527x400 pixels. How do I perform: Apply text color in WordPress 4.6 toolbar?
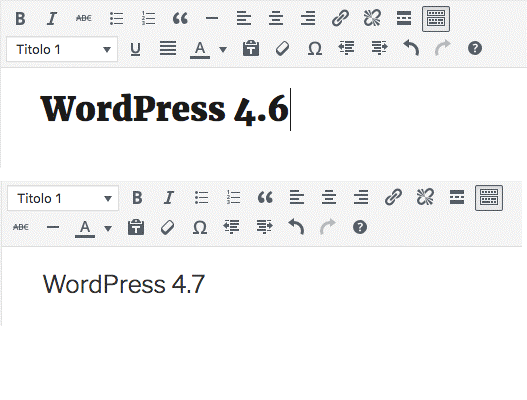[x=200, y=50]
